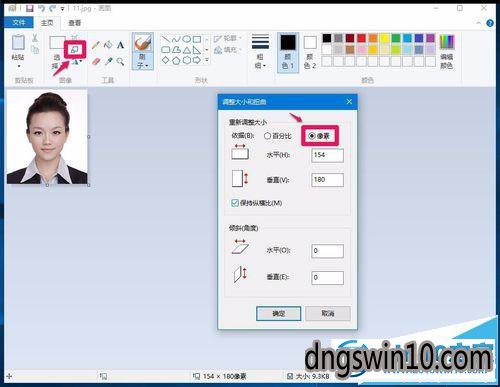
Task: Select the Fill with color bucket tool
Action: point(108,45)
